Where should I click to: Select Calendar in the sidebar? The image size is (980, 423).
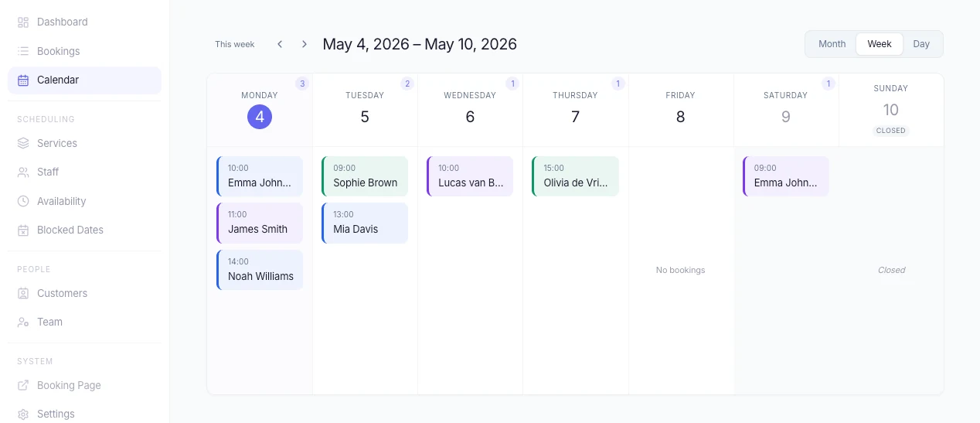coord(84,80)
